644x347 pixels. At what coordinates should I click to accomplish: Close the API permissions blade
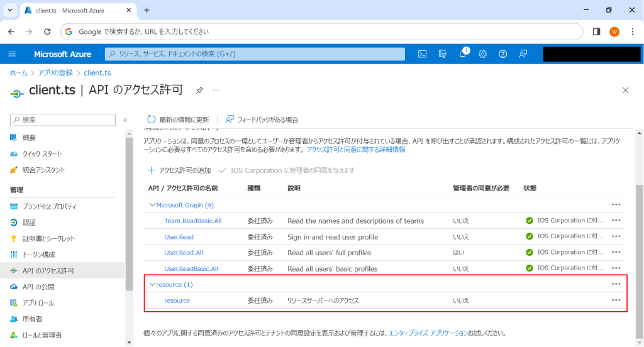(625, 90)
